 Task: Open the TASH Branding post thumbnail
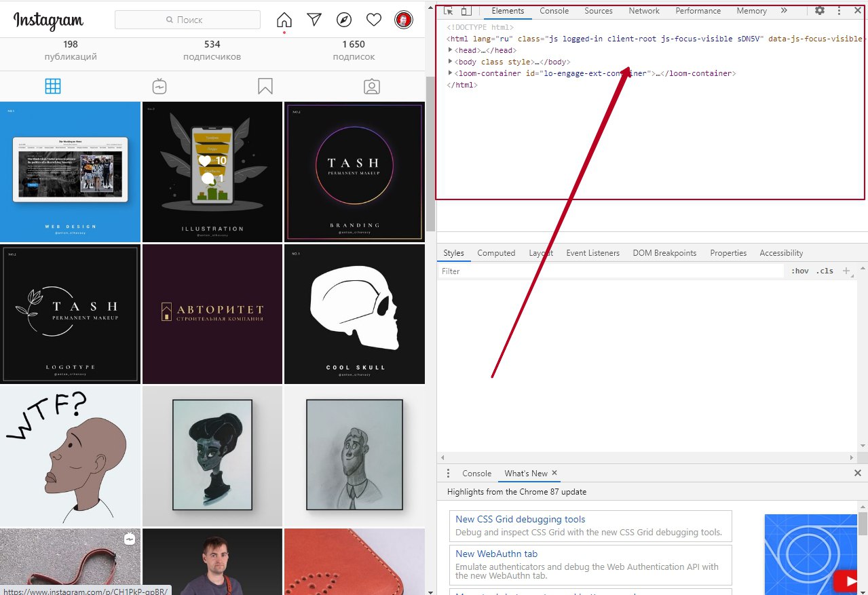[354, 172]
